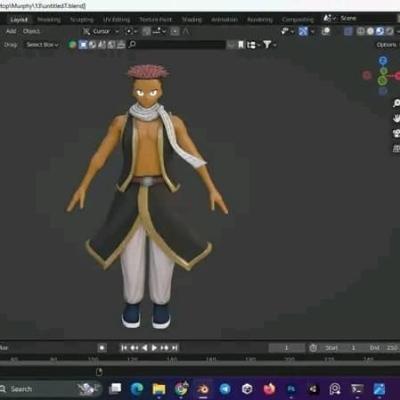
Task: Expand the Options dropdown in viewport
Action: tap(387, 45)
